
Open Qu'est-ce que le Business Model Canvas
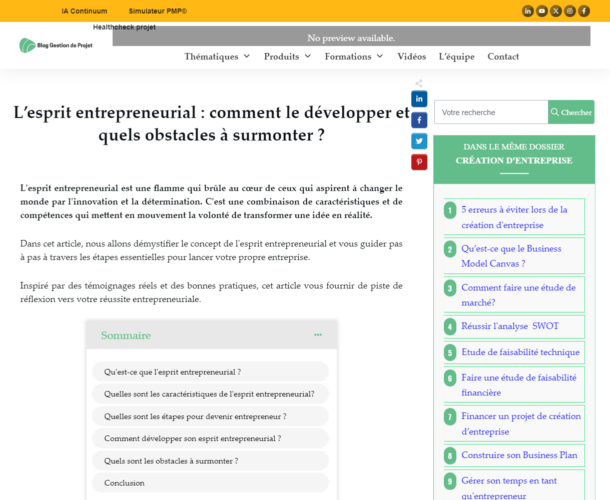coord(511,256)
